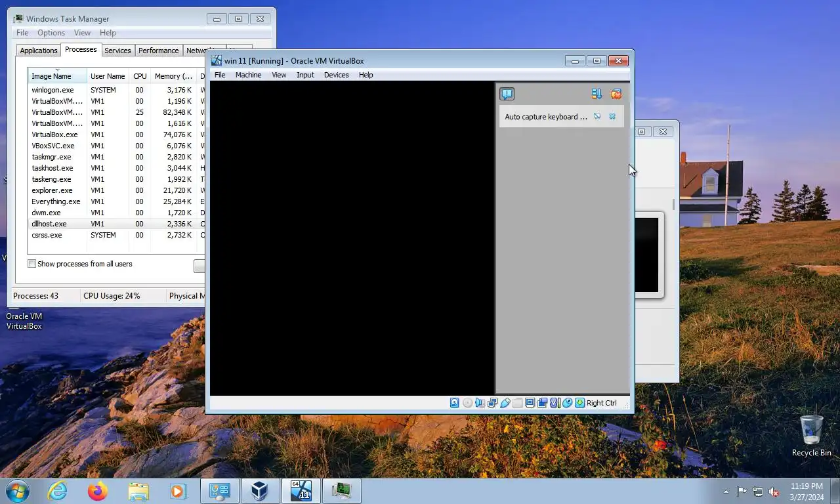Select the taskmgr.exe process
The image size is (840, 504).
pyautogui.click(x=115, y=157)
